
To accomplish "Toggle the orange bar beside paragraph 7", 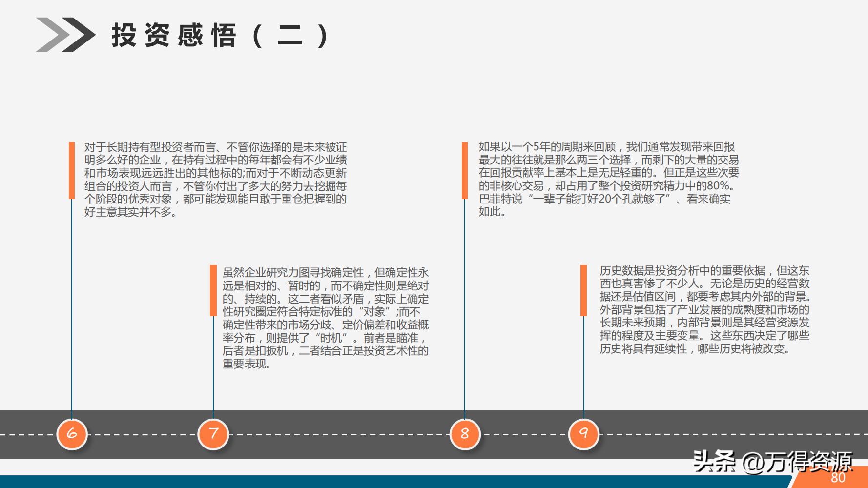I will 213,292.
